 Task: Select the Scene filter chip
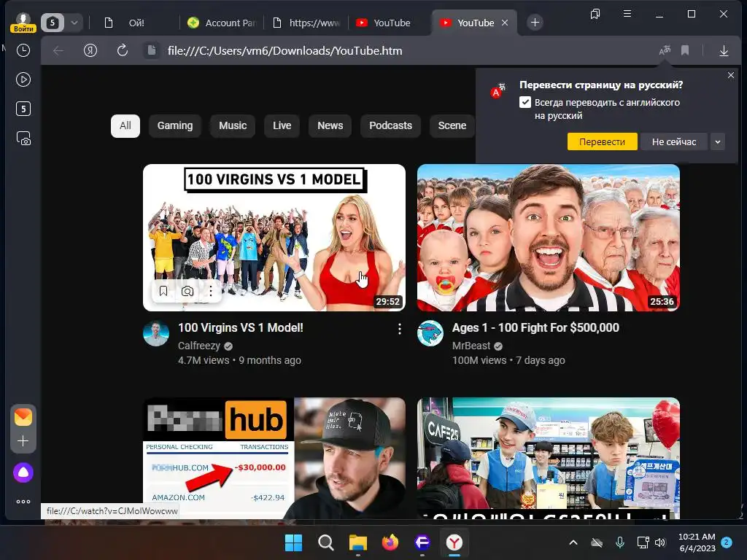click(452, 125)
